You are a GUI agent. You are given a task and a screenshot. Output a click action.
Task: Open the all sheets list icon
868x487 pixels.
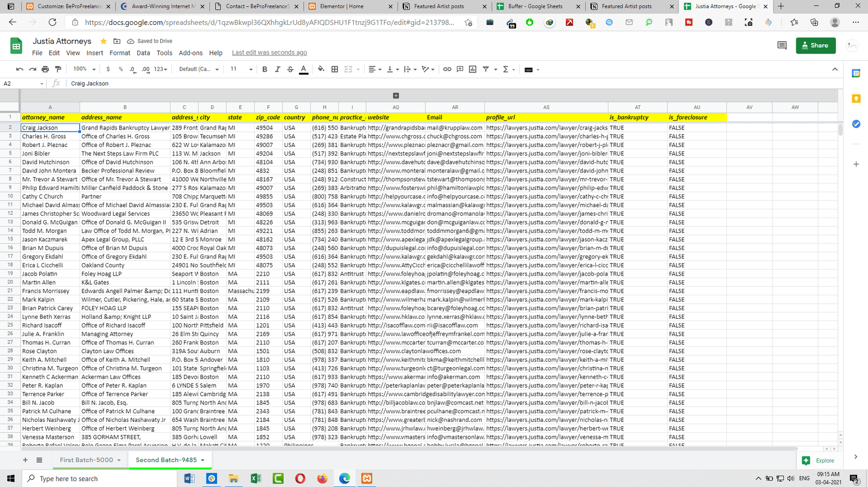[39, 460]
